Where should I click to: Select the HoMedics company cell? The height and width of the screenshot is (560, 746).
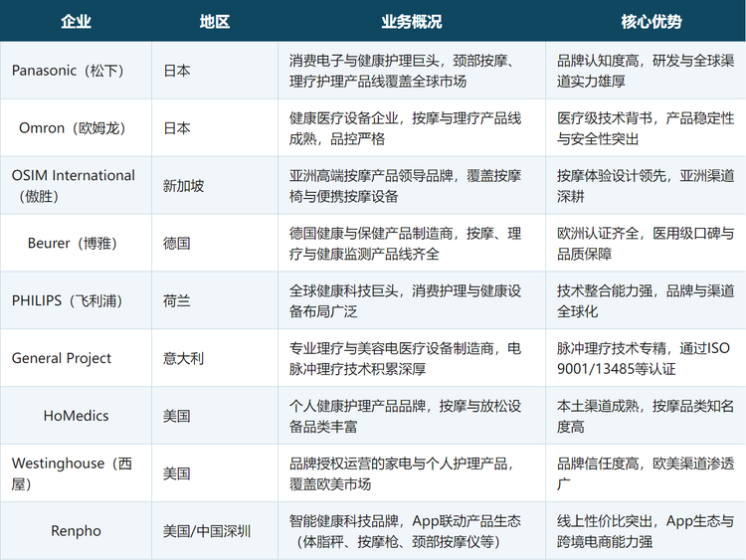[77, 416]
